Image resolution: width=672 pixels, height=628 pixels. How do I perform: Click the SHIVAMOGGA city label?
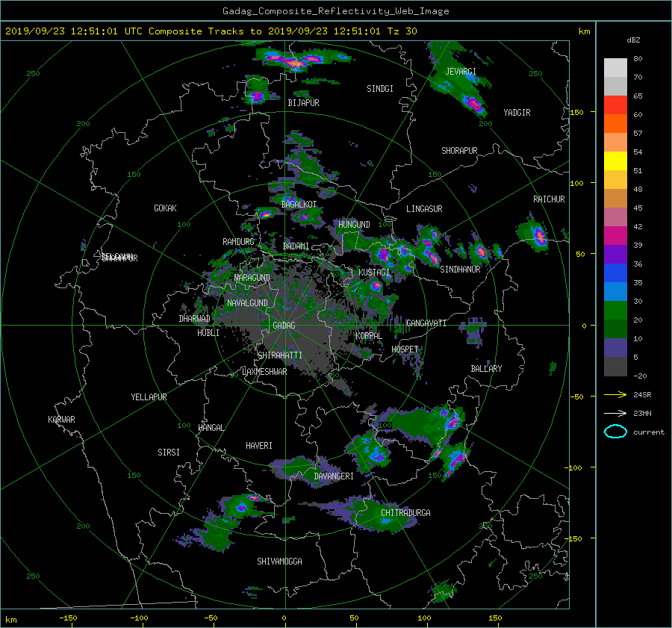pyautogui.click(x=279, y=561)
